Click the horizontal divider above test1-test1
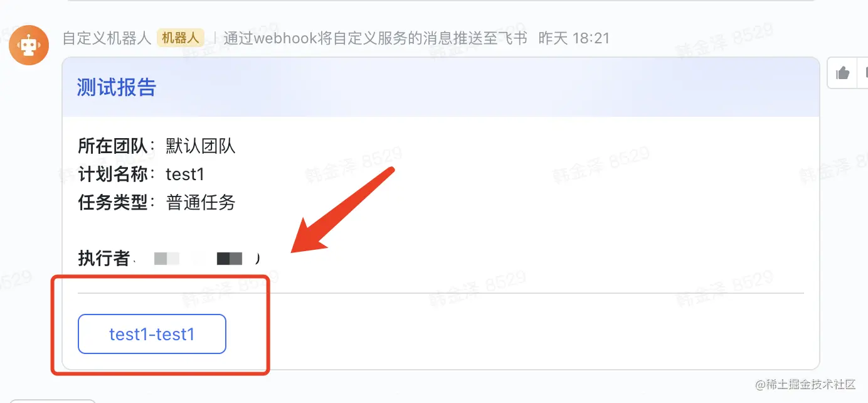The width and height of the screenshot is (868, 403). 441,293
